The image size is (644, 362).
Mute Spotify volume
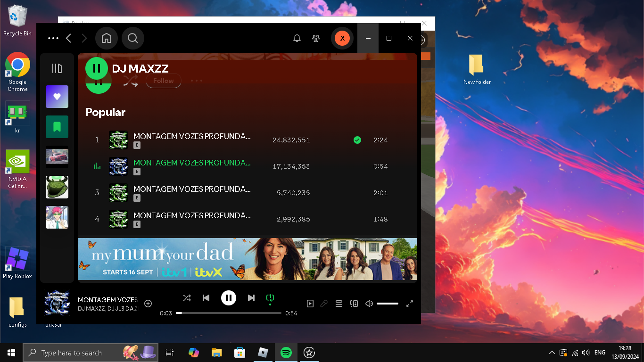tap(369, 304)
